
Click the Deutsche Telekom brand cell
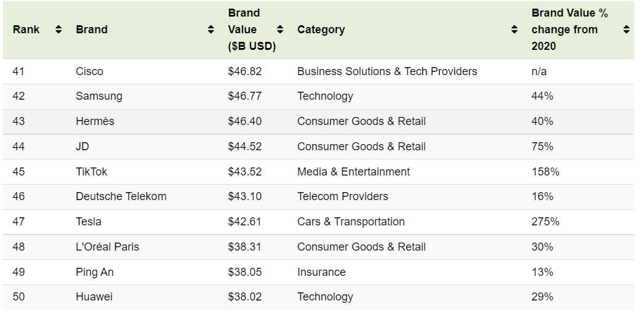[x=121, y=196]
